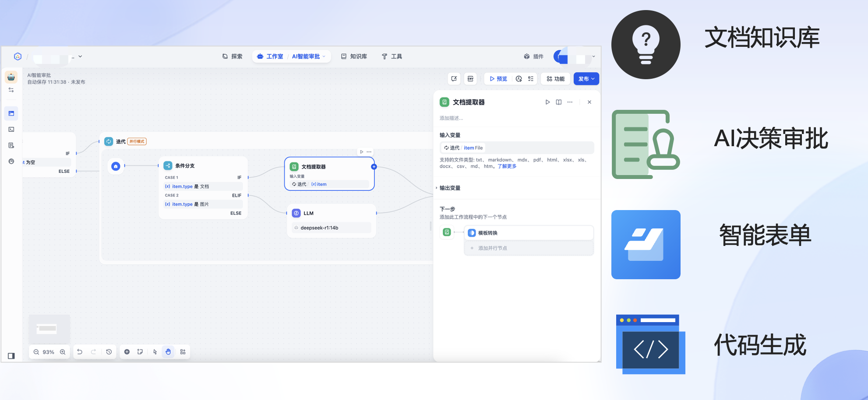Open the canvas node ellipsis menu
The height and width of the screenshot is (400, 868).
click(x=369, y=152)
